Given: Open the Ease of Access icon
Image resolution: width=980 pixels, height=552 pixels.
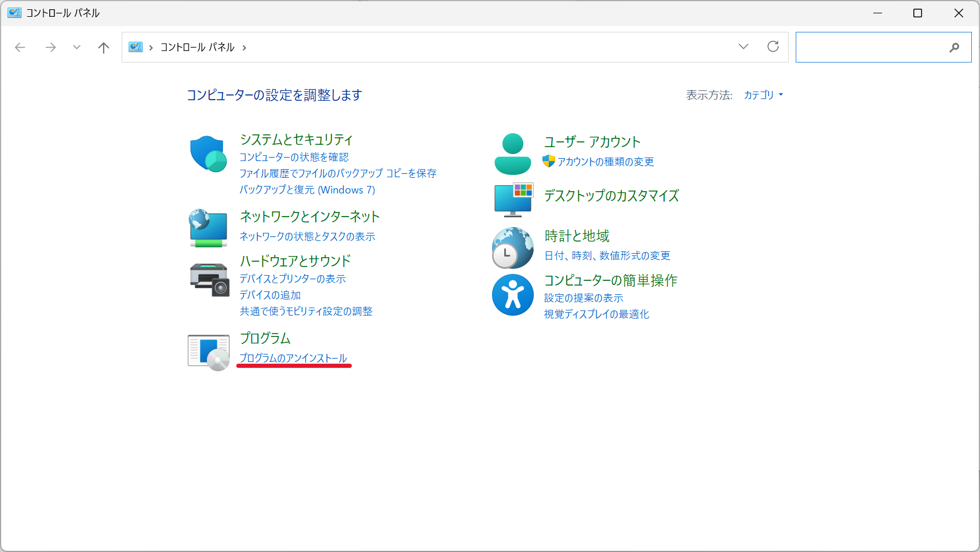Looking at the screenshot, I should tap(512, 295).
